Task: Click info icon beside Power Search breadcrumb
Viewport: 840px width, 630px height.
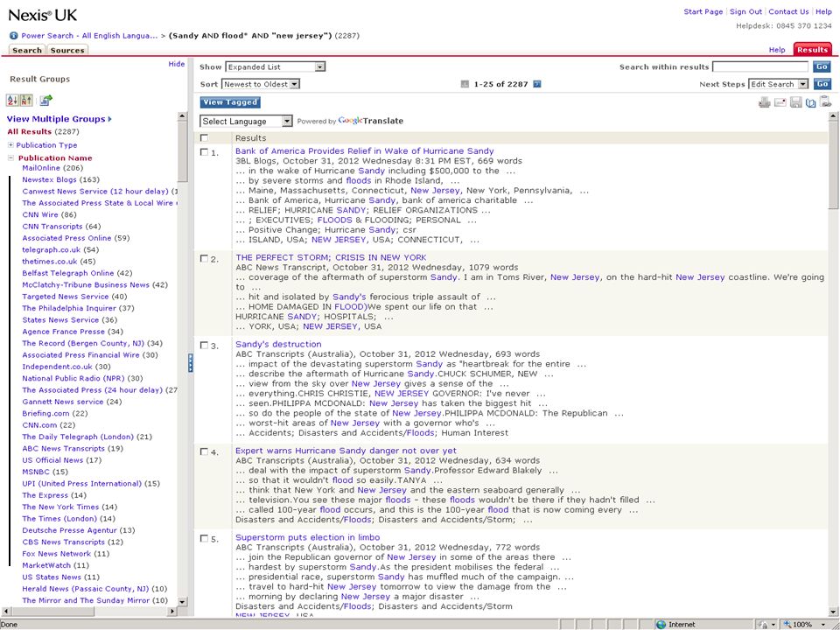Action: click(x=14, y=36)
